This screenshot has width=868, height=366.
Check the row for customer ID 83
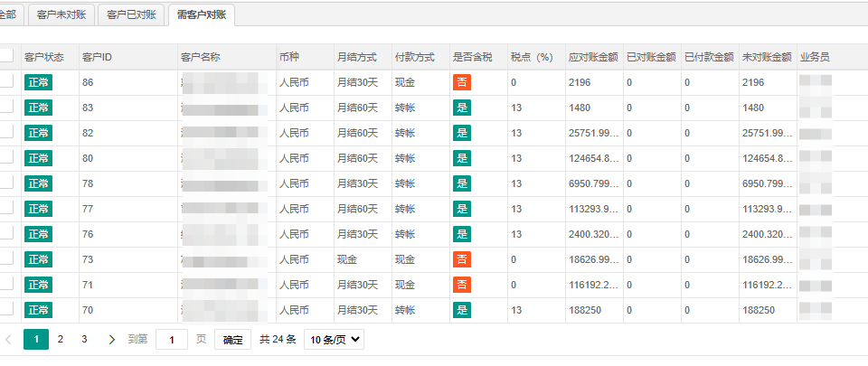pyautogui.click(x=6, y=108)
